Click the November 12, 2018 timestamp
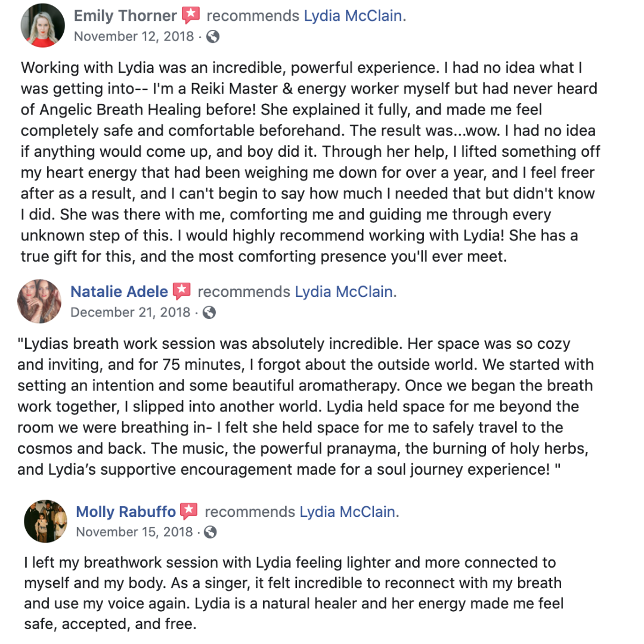 [x=134, y=36]
